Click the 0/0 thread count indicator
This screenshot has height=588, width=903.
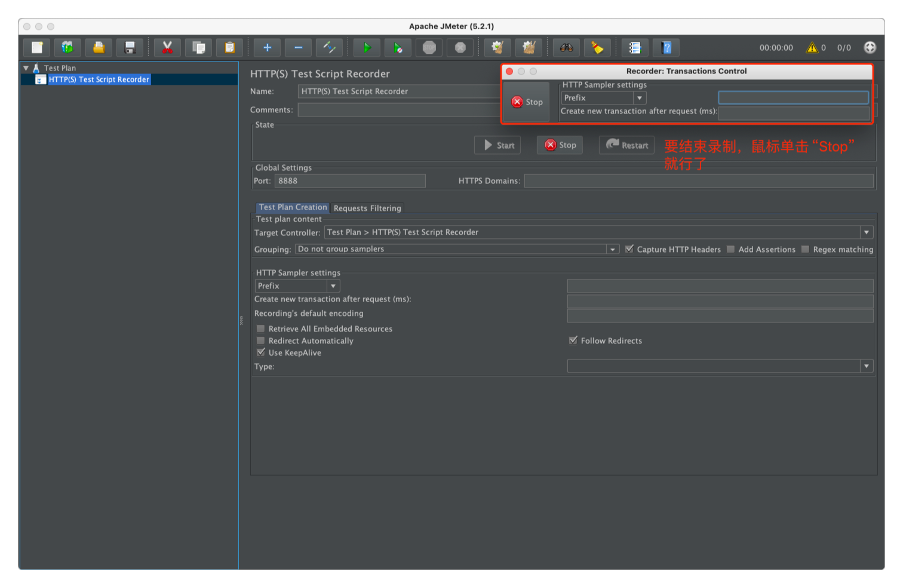click(x=844, y=48)
